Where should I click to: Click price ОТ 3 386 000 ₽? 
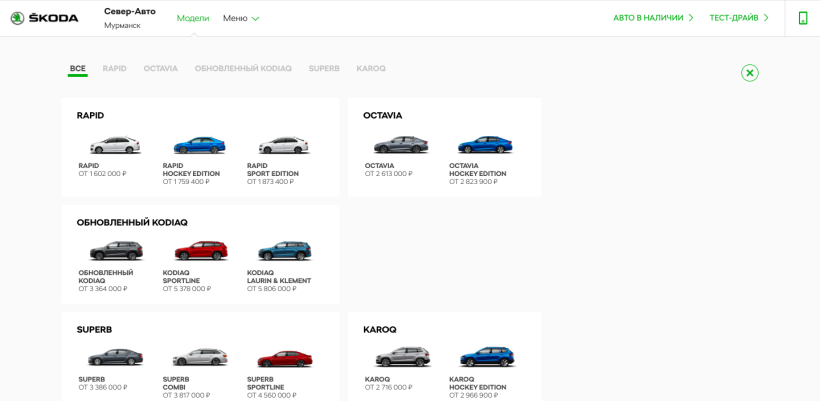click(103, 387)
